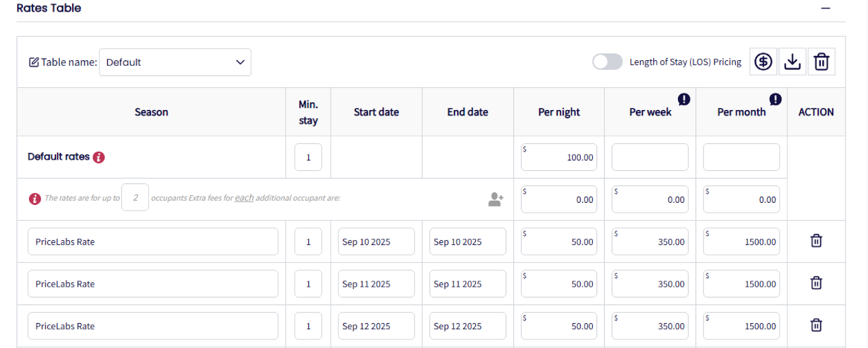Delete the Sep 12 2025 rate row

click(816, 325)
